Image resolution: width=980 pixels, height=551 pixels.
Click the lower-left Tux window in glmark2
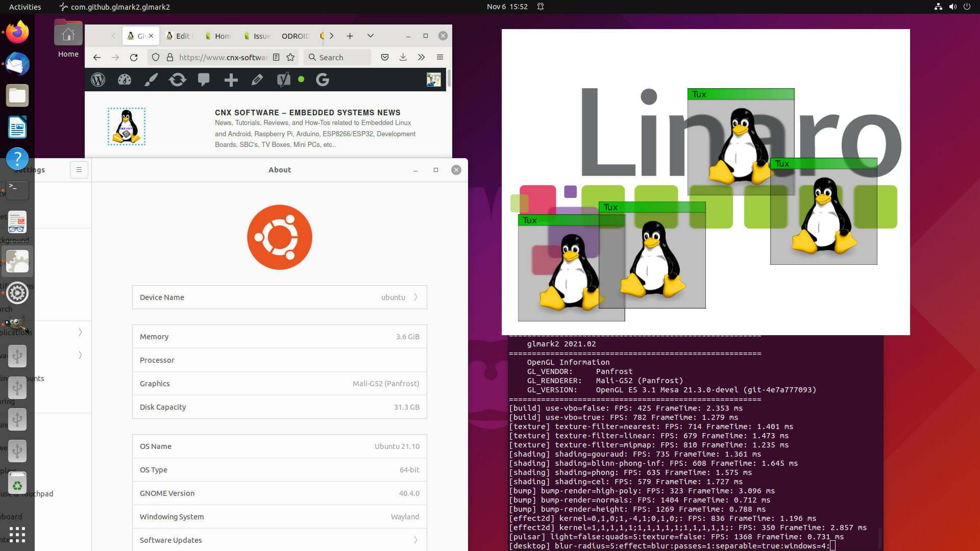pos(558,268)
